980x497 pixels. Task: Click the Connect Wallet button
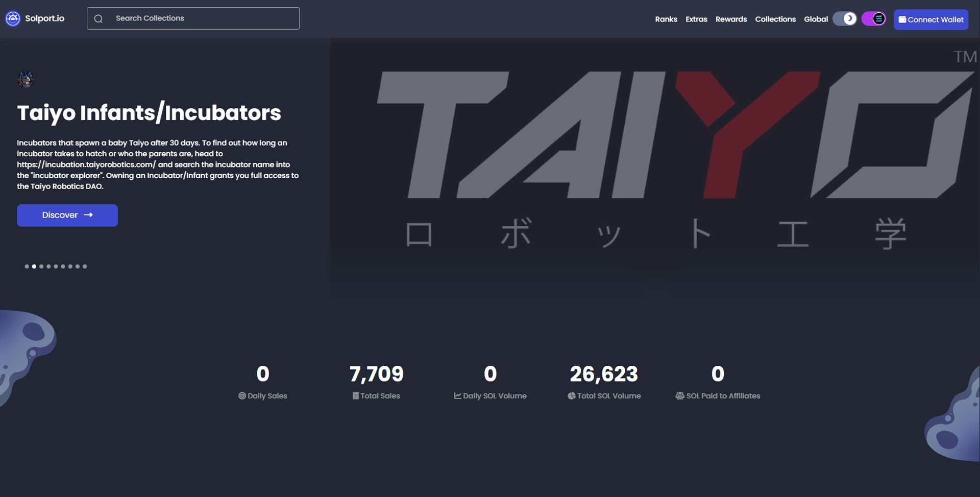tap(931, 19)
